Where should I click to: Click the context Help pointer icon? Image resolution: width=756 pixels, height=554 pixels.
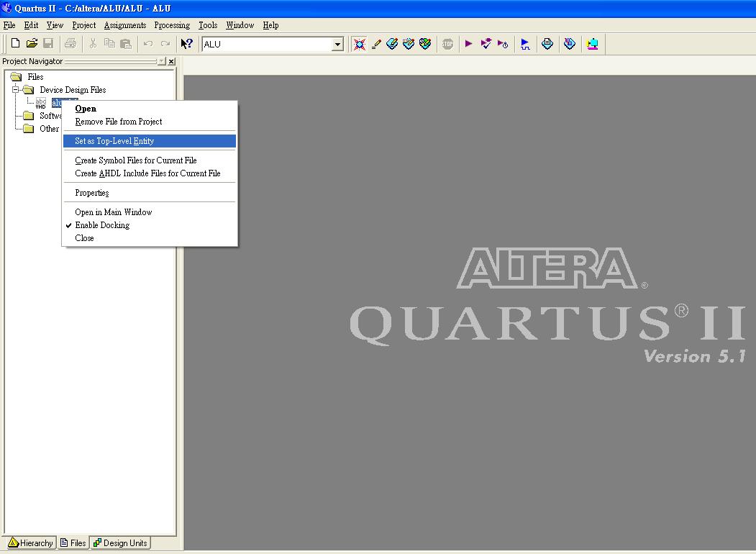[186, 44]
